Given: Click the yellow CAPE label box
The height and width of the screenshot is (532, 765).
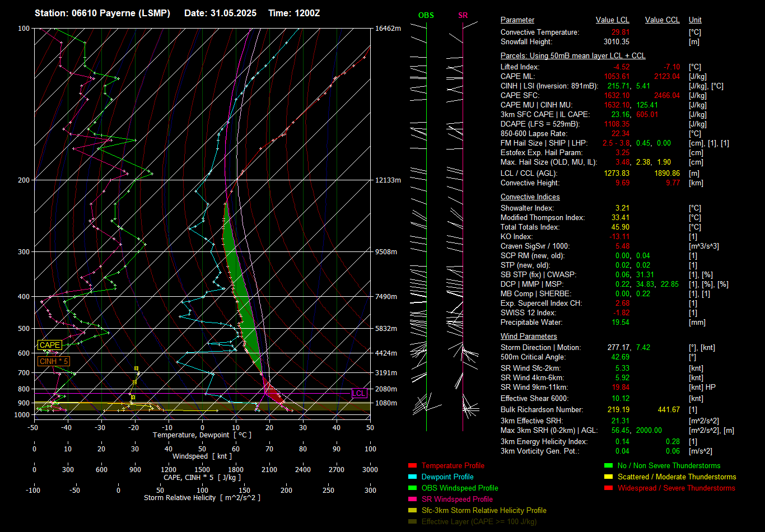Looking at the screenshot, I should (49, 346).
